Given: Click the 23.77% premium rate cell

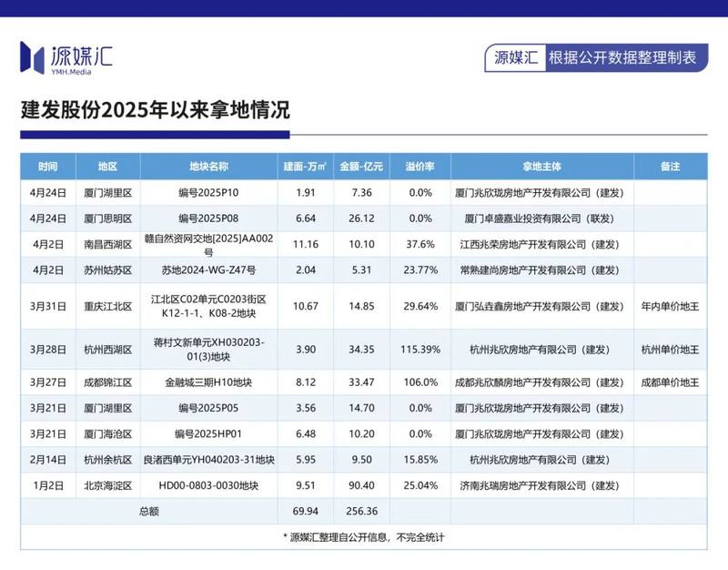Looking at the screenshot, I should pos(420,270).
